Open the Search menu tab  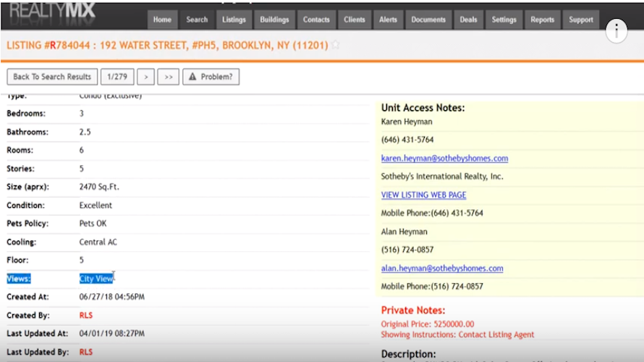tap(197, 20)
